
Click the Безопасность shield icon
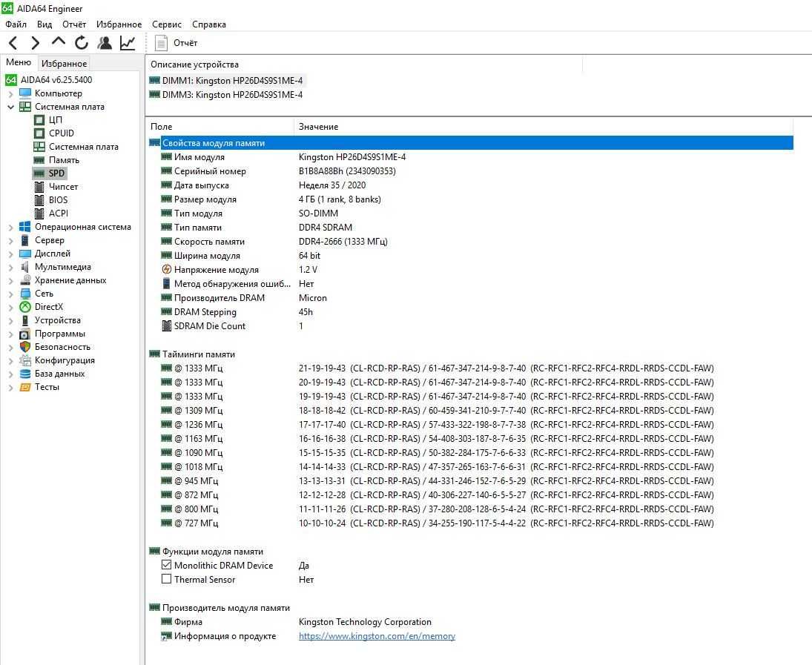tap(25, 347)
